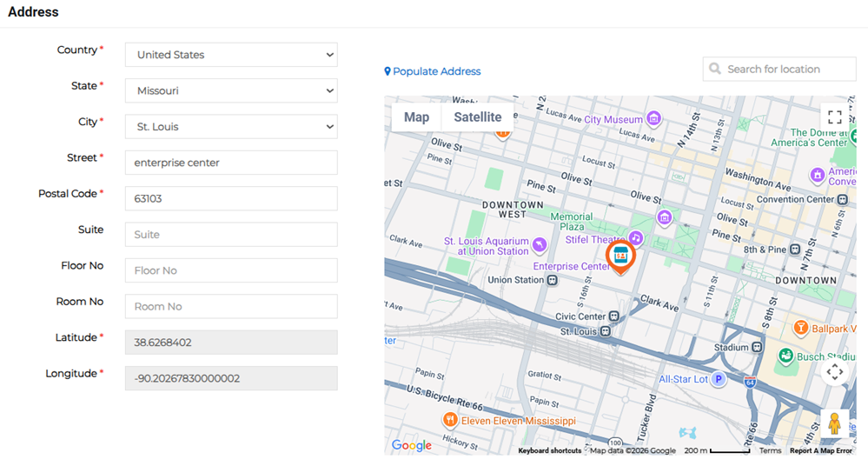Toggle fullscreen map view
This screenshot has width=868, height=466.
[835, 116]
